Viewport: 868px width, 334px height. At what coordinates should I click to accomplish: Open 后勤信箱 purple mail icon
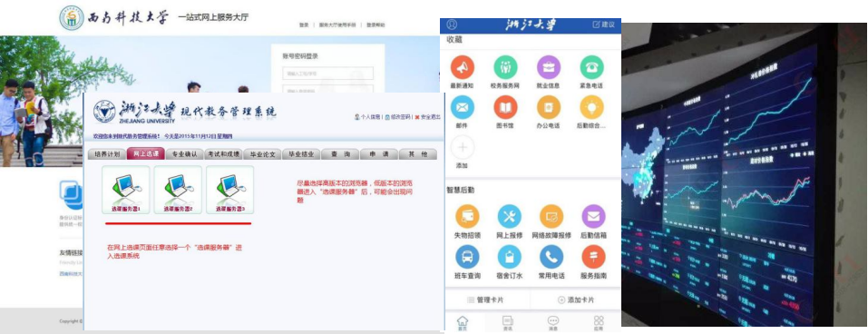coord(593,217)
